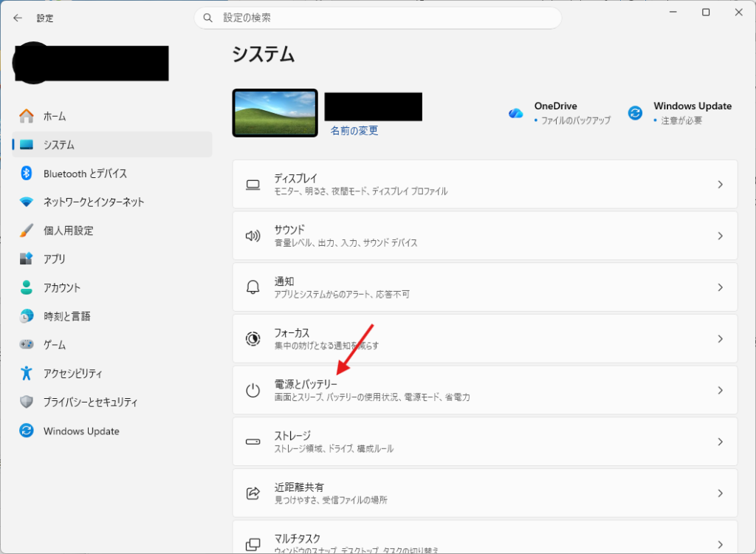
Task: Click the ストレージ drive icon
Action: coord(253,442)
